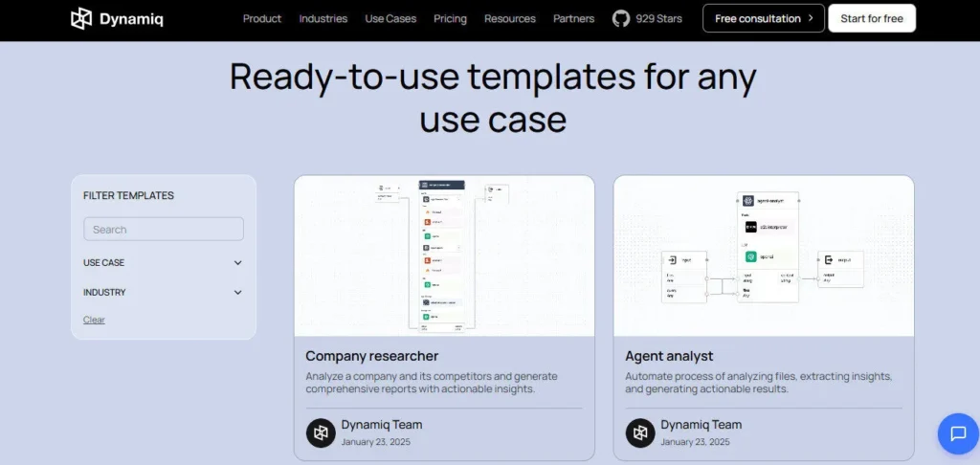Open the GitHub icon with 929 Stars
This screenshot has height=465, width=980.
(620, 19)
